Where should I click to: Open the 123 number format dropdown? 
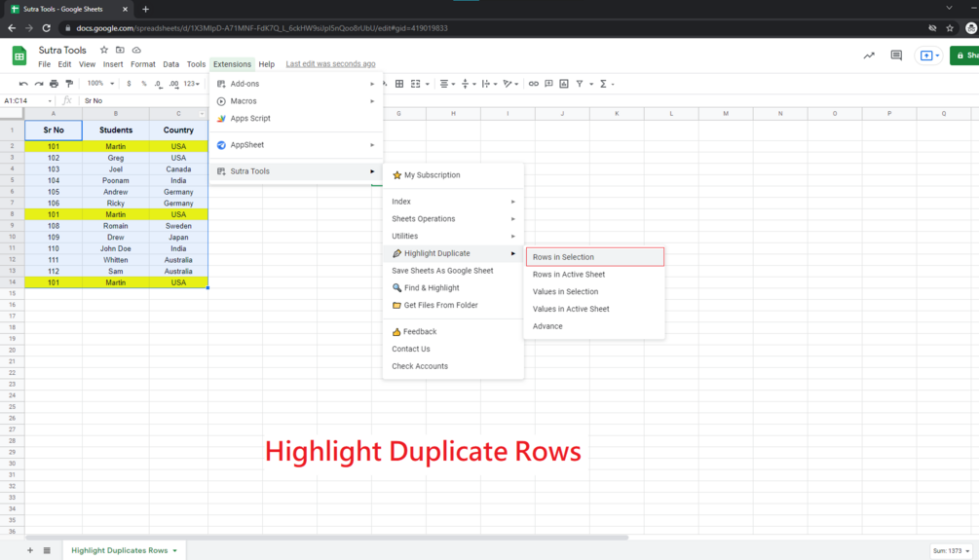point(192,84)
